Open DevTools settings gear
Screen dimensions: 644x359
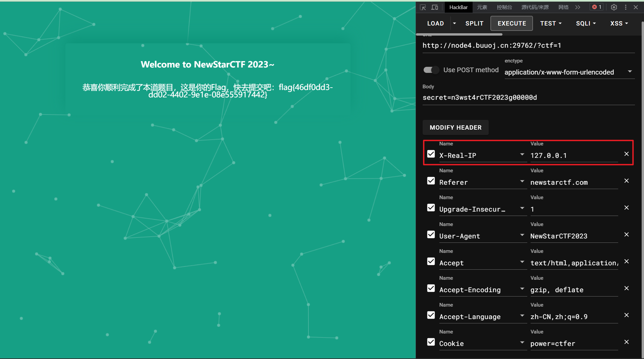click(614, 7)
